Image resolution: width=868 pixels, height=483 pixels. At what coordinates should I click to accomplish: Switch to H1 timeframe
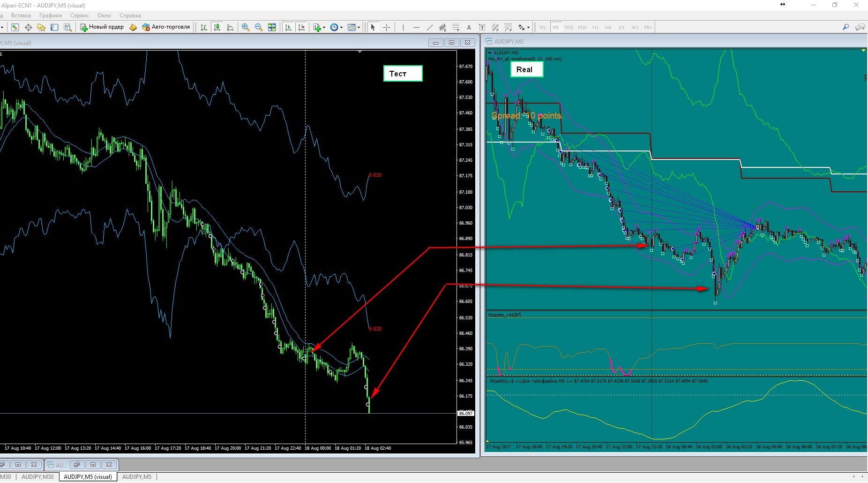[x=595, y=27]
